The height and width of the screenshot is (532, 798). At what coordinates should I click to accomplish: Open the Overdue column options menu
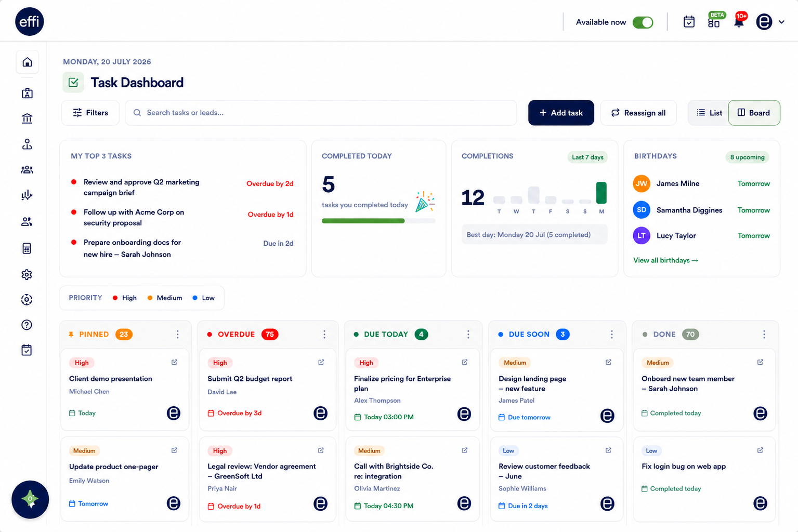324,334
